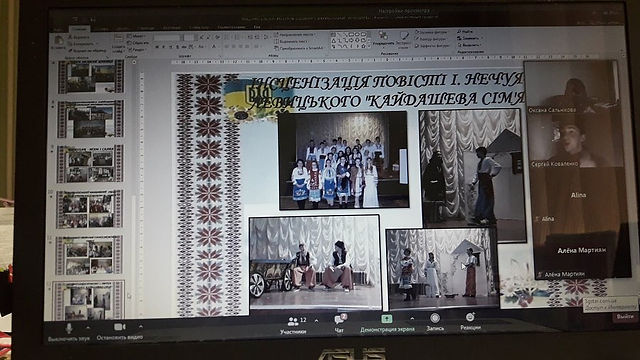Viewport: 640px width, 360px height.
Task: Click the Упорядочить arrange icon in ribbon
Action: [x=383, y=39]
